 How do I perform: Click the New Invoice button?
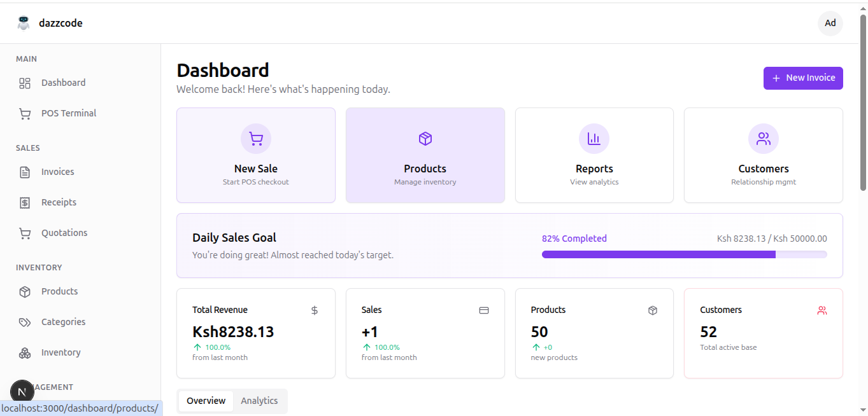[x=802, y=78]
